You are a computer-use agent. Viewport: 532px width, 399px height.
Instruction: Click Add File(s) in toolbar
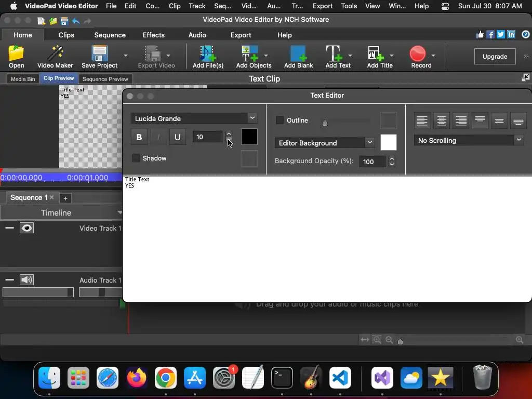(x=208, y=57)
